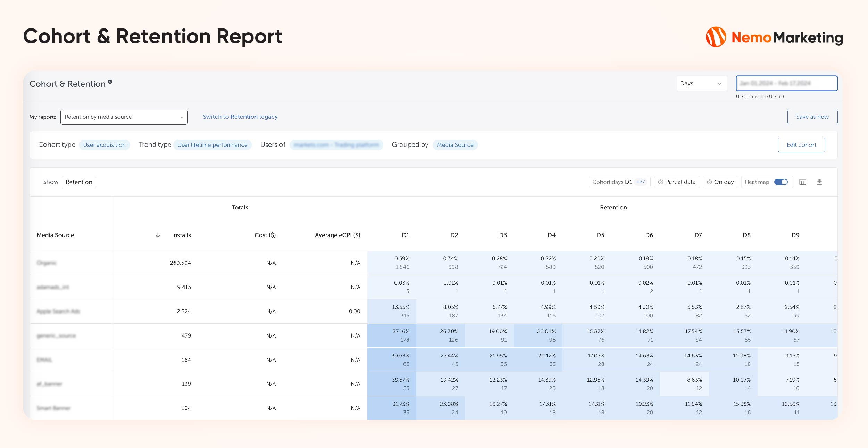Click the sort arrow next to Installs
Viewport: 868px width, 448px height.
point(158,235)
